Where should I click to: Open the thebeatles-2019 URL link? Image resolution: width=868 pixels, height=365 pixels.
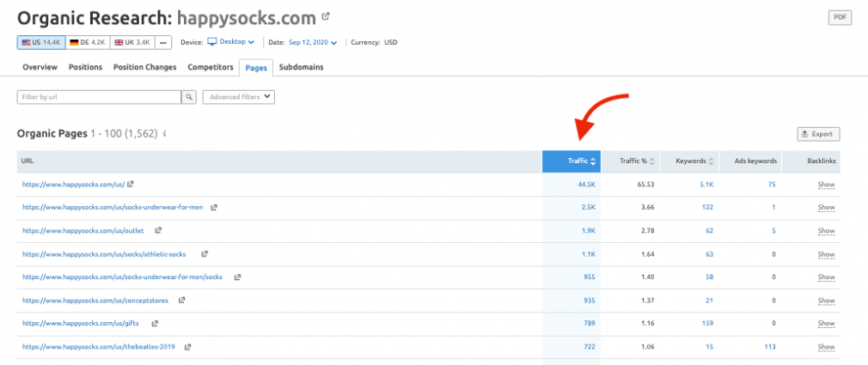[x=99, y=347]
